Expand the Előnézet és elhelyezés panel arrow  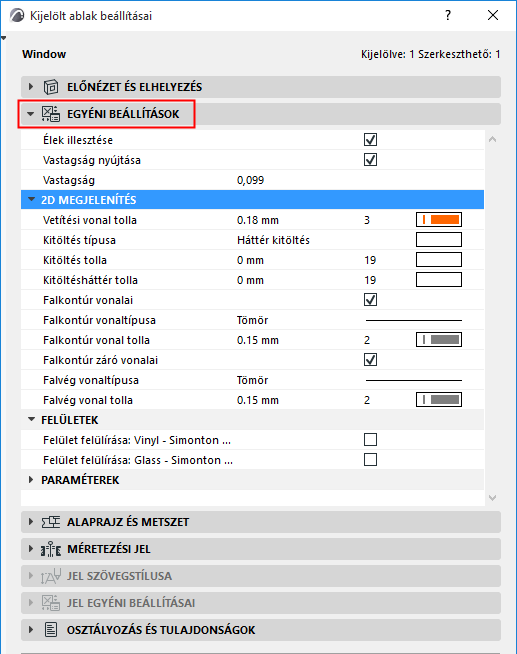[31, 87]
